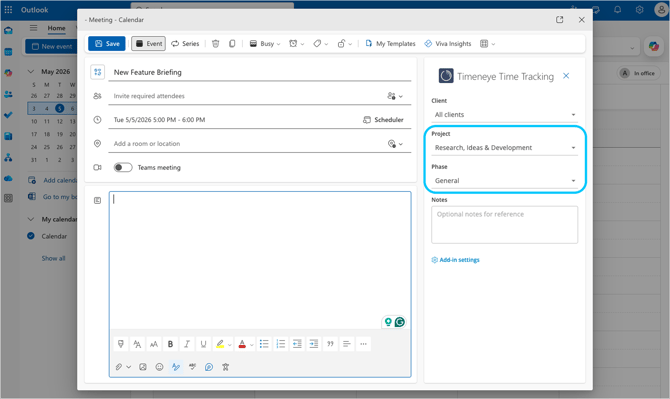This screenshot has height=399, width=670.
Task: Apply bold formatting
Action: [170, 344]
